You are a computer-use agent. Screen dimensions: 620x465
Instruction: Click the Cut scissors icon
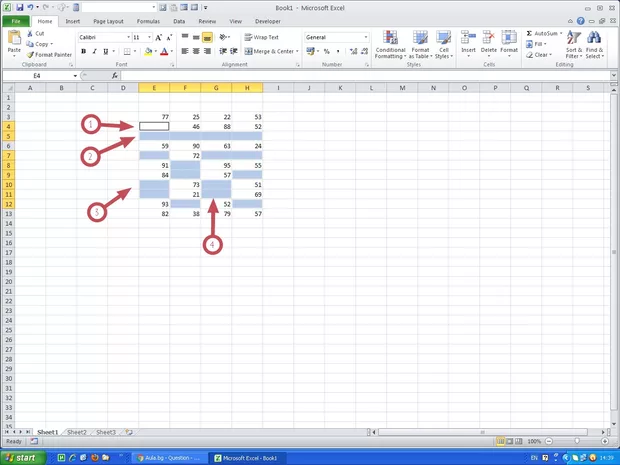click(30, 34)
